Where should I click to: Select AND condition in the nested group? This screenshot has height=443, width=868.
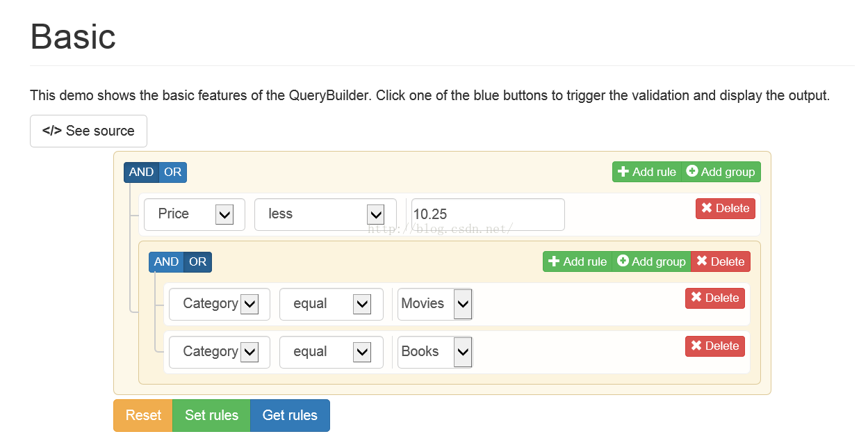(x=166, y=262)
